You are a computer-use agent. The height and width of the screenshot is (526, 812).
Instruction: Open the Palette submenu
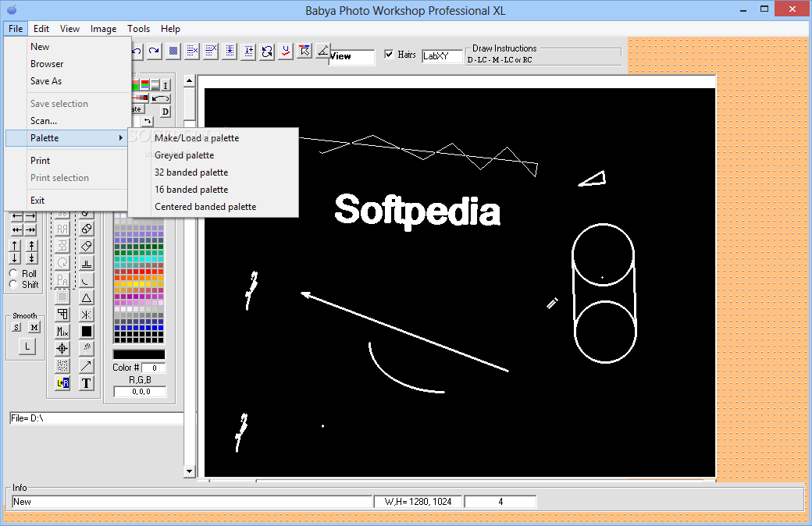tap(66, 137)
